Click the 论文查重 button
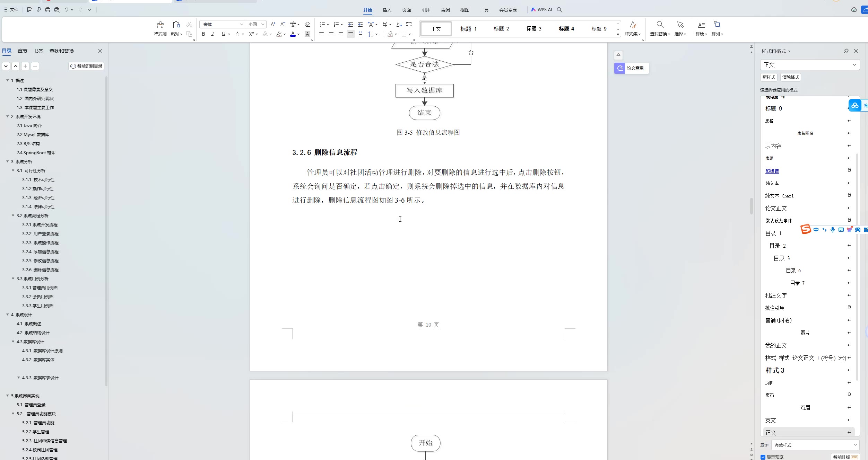Viewport: 868px width, 460px height. point(632,68)
